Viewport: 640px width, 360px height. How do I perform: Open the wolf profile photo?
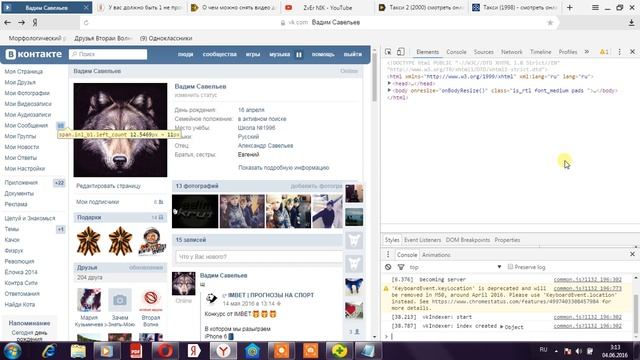pyautogui.click(x=120, y=130)
